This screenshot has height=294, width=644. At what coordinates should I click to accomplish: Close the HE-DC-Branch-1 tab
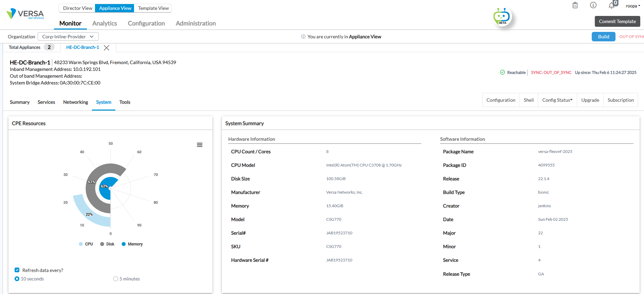(x=107, y=48)
